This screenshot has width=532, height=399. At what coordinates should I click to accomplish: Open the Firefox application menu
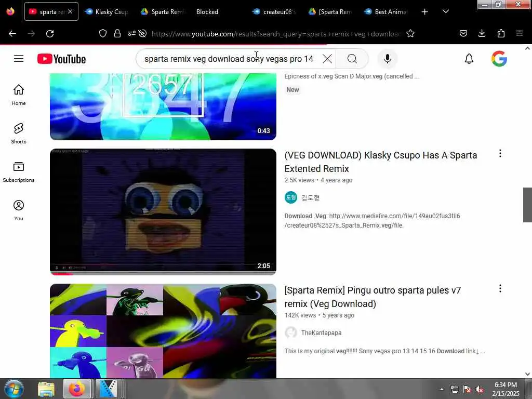point(520,33)
